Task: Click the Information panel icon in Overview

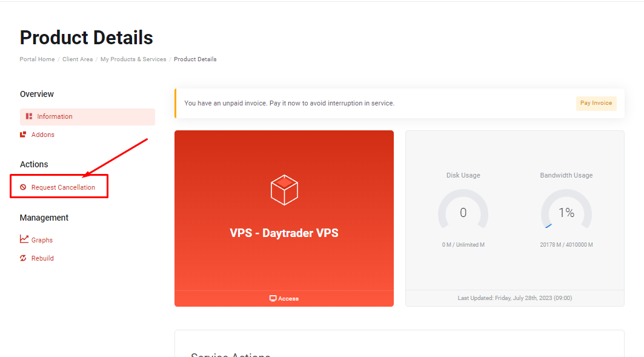Action: (x=29, y=116)
